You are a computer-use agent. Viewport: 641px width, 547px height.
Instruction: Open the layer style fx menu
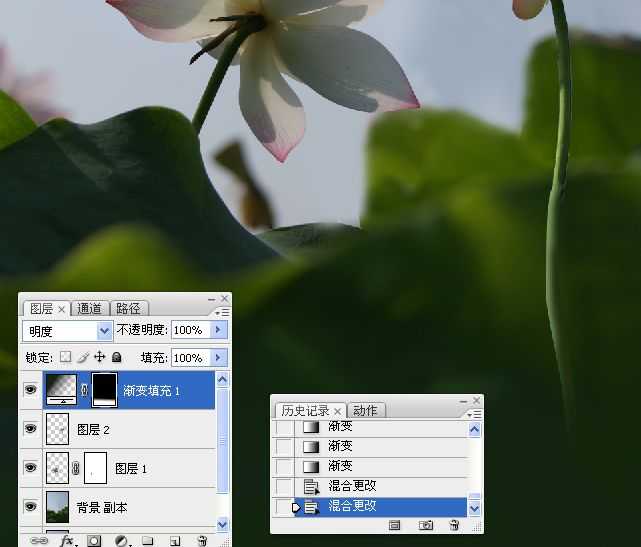pyautogui.click(x=67, y=540)
